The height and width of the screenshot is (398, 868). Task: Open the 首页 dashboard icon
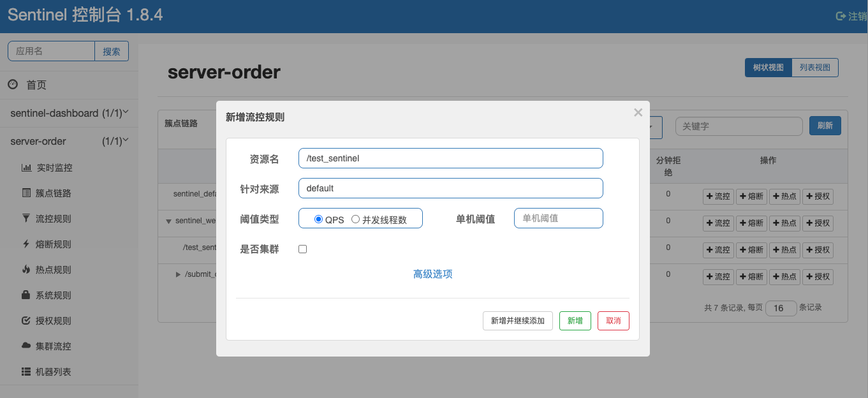[13, 84]
